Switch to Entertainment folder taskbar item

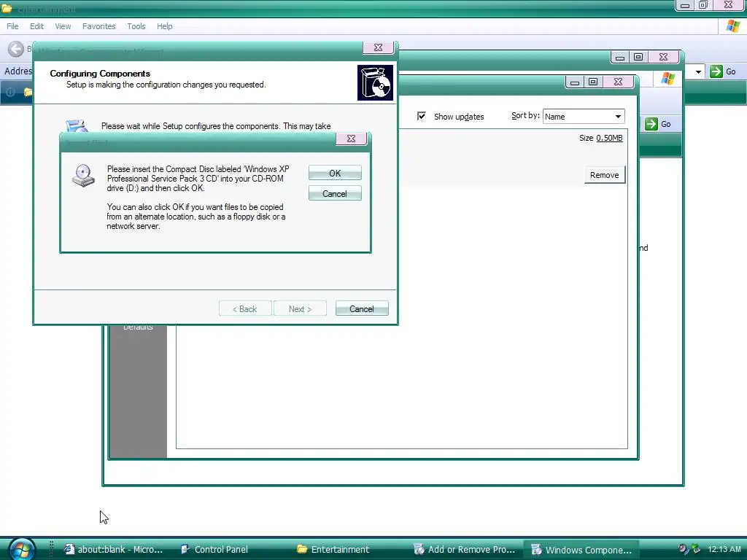coord(333,550)
